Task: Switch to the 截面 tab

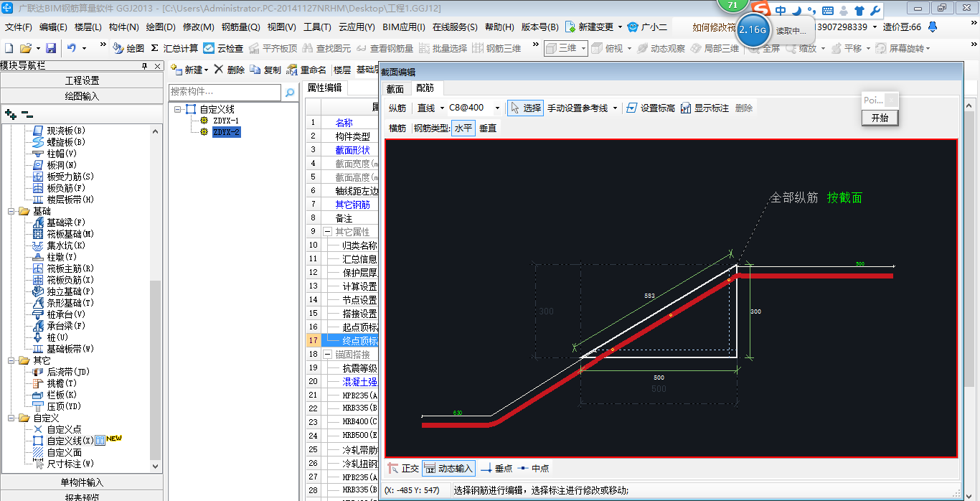Action: point(395,89)
